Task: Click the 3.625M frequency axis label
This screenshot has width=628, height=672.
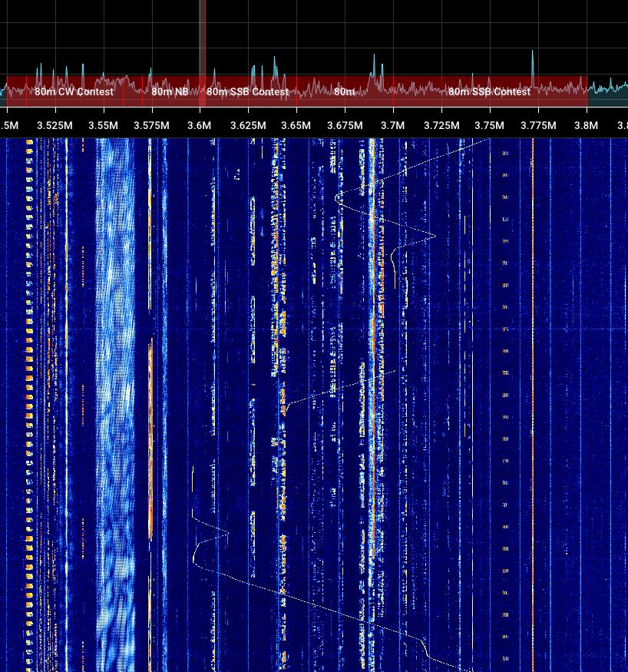Action: pos(248,126)
